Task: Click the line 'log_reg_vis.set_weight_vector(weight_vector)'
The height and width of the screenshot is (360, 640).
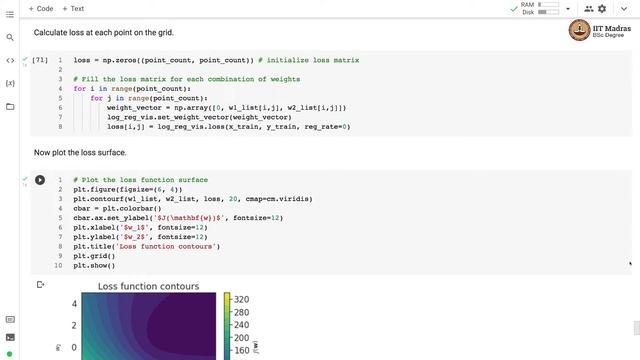Action: coord(199,117)
